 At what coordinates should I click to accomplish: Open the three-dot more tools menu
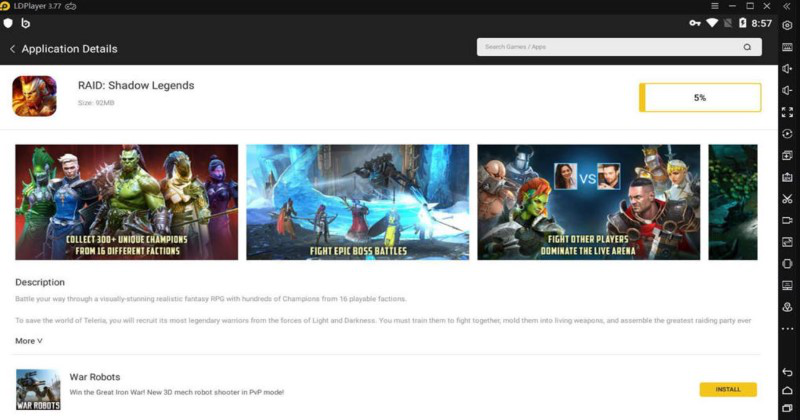pyautogui.click(x=788, y=329)
